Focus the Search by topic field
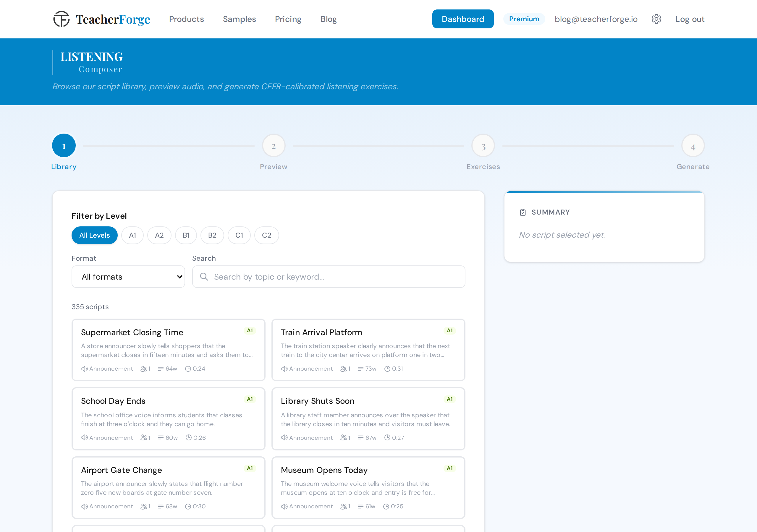The image size is (757, 532). [x=329, y=277]
